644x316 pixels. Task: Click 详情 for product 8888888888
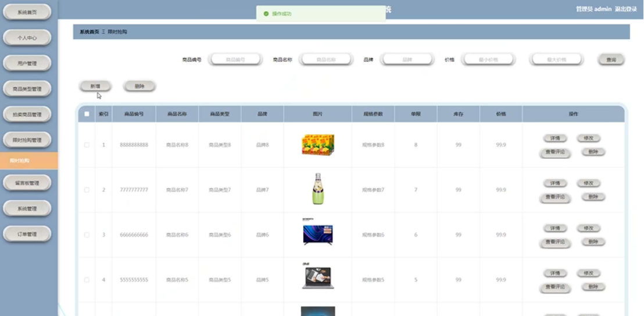[555, 139]
